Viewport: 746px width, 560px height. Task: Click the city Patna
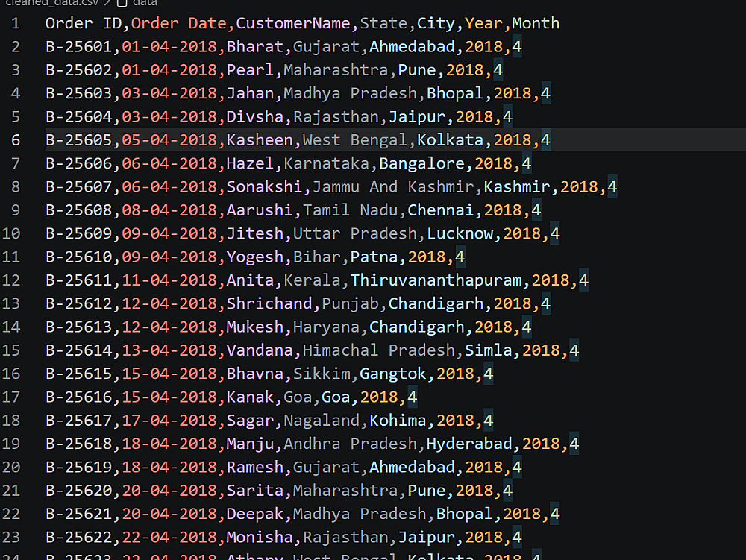(374, 257)
